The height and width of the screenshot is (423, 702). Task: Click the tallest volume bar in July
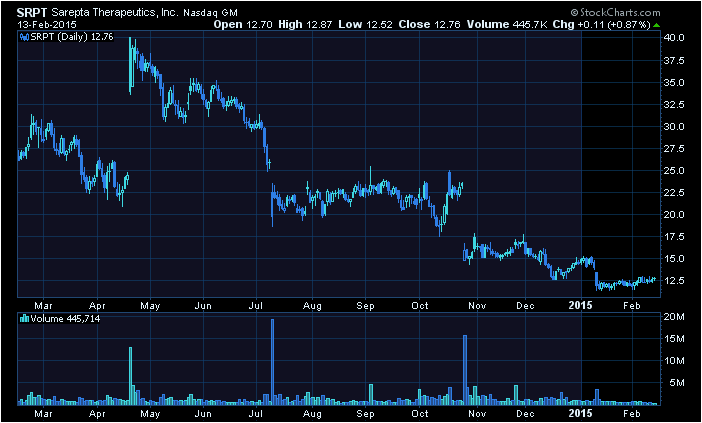pyautogui.click(x=272, y=362)
